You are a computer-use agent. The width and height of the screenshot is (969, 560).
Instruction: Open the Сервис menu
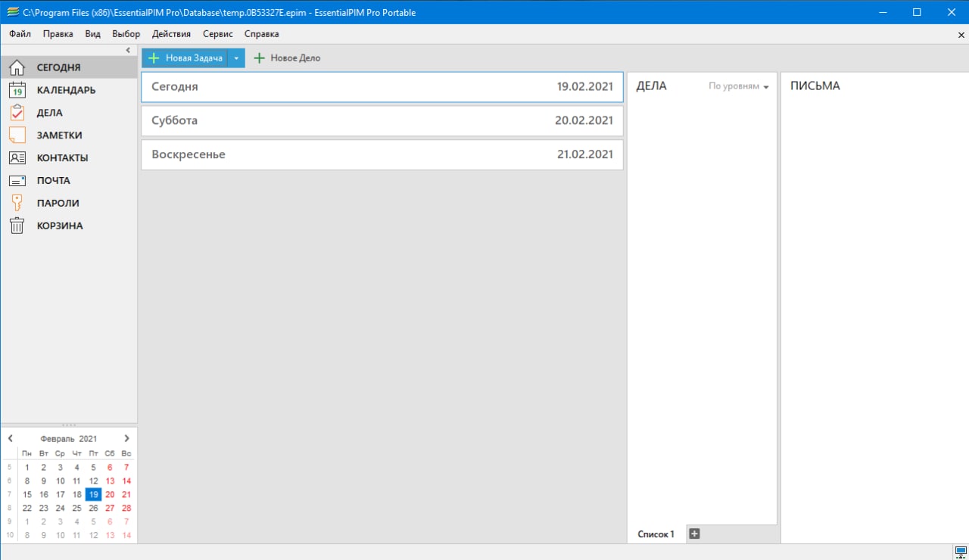(218, 34)
